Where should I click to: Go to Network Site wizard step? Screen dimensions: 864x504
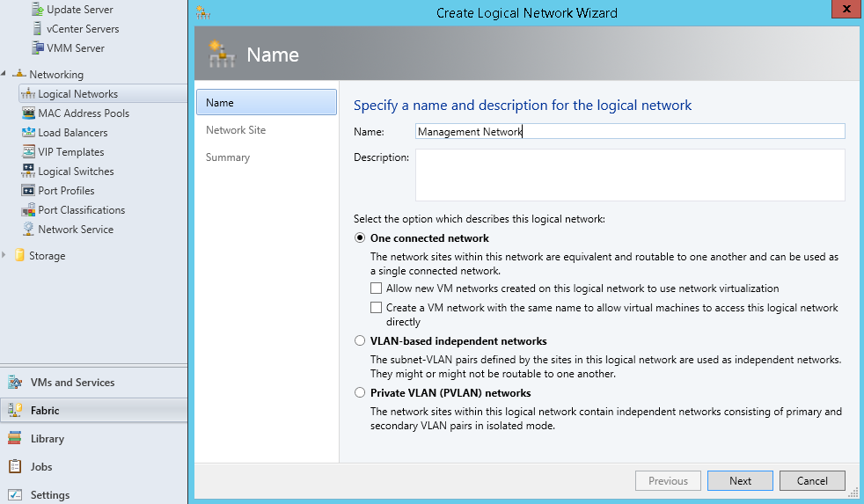(x=236, y=130)
